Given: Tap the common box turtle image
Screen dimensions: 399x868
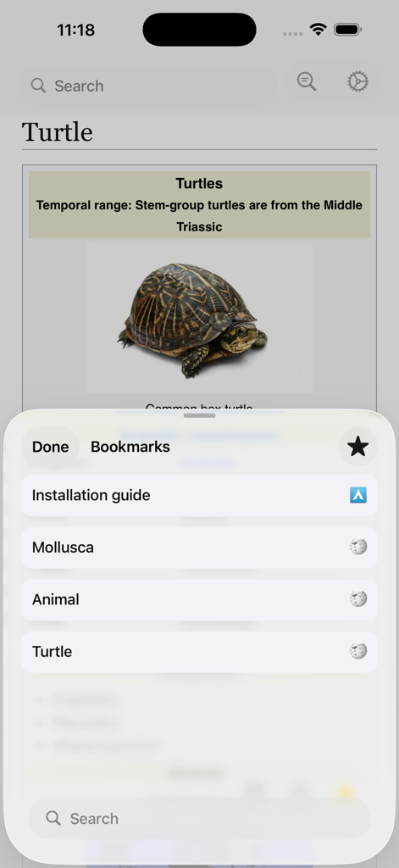Looking at the screenshot, I should 199,317.
